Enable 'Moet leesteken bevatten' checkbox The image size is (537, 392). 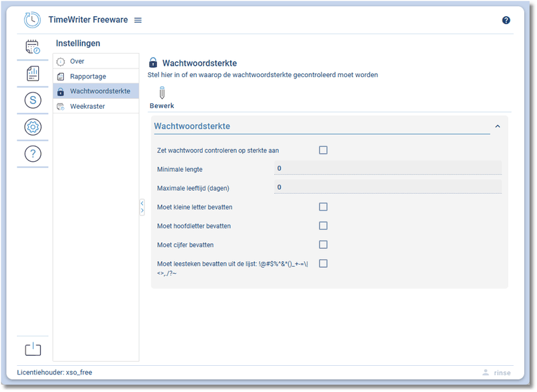323,264
